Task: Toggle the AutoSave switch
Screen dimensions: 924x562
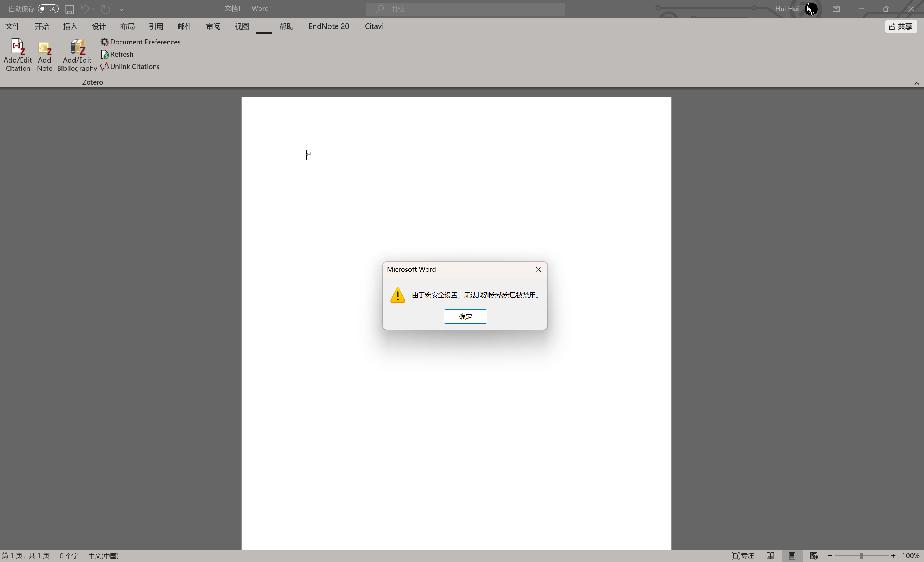Action: (x=48, y=9)
